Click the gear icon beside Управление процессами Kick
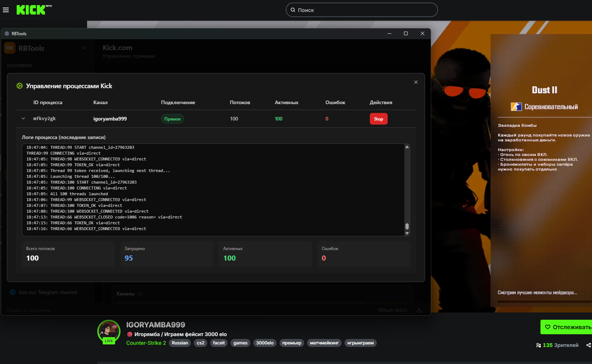 click(20, 86)
